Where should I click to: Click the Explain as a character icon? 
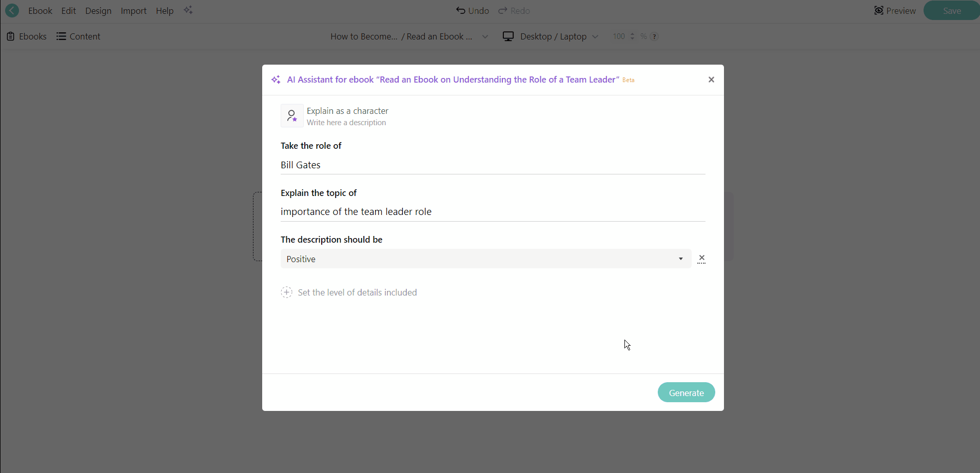(291, 116)
